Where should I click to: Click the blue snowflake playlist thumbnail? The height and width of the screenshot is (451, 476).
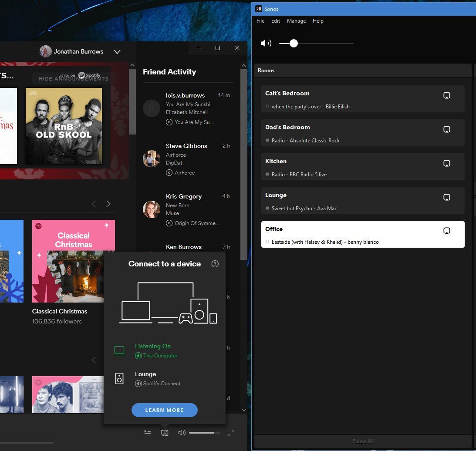[11, 261]
